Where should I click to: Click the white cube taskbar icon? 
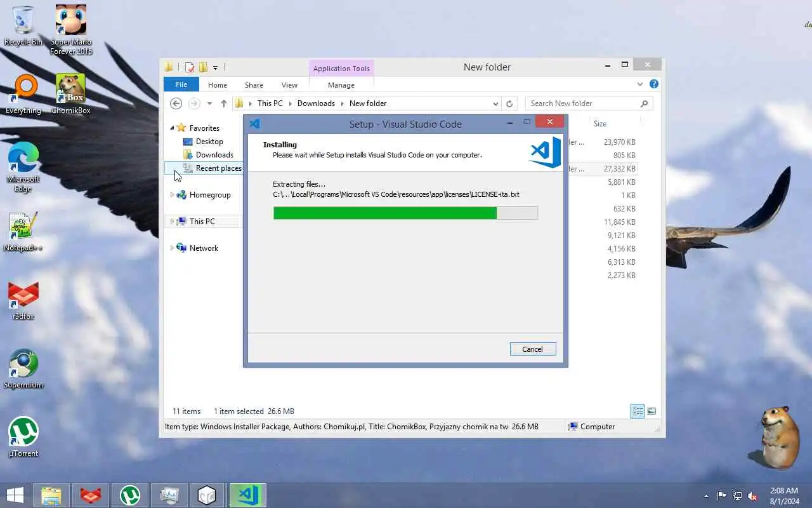[x=207, y=495]
